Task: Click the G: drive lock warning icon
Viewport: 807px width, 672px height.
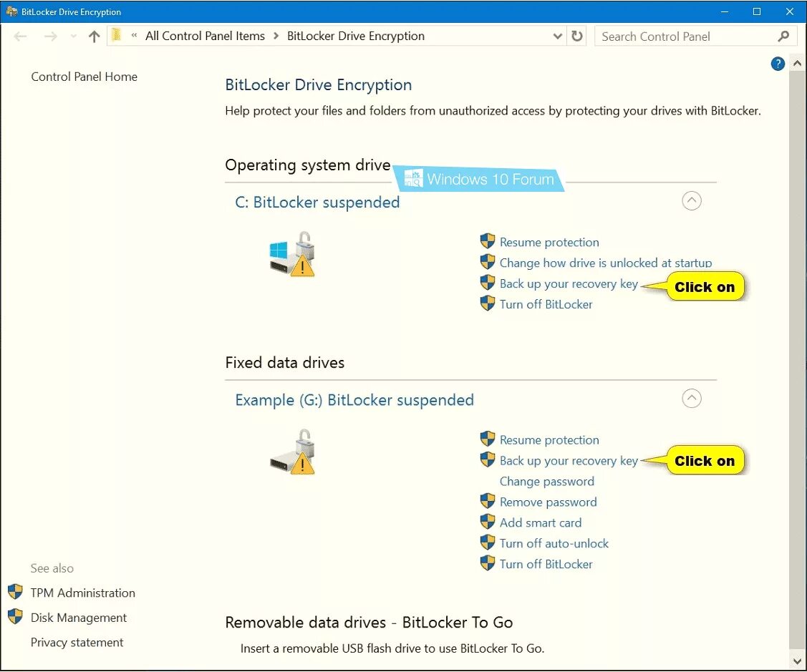Action: [x=292, y=452]
